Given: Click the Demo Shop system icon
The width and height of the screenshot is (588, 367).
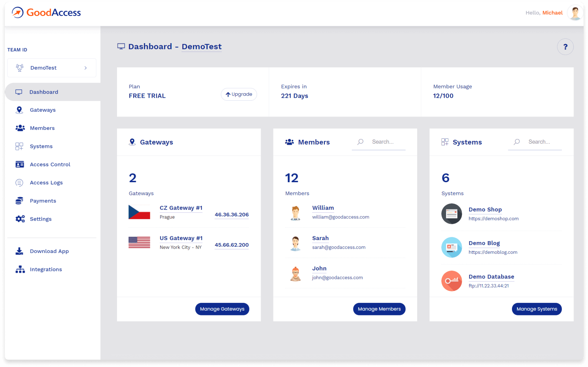Looking at the screenshot, I should coord(451,214).
